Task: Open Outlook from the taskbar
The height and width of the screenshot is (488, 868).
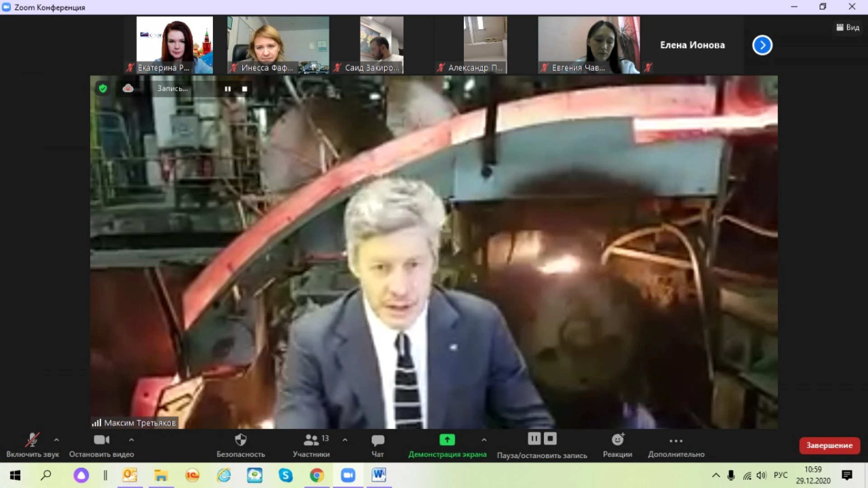Action: pyautogui.click(x=130, y=475)
